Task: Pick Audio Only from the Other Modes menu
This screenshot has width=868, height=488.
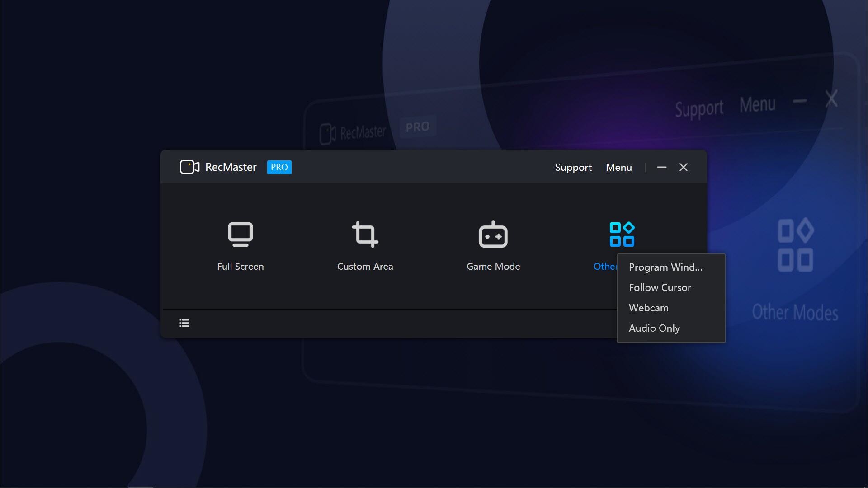Action: (654, 328)
